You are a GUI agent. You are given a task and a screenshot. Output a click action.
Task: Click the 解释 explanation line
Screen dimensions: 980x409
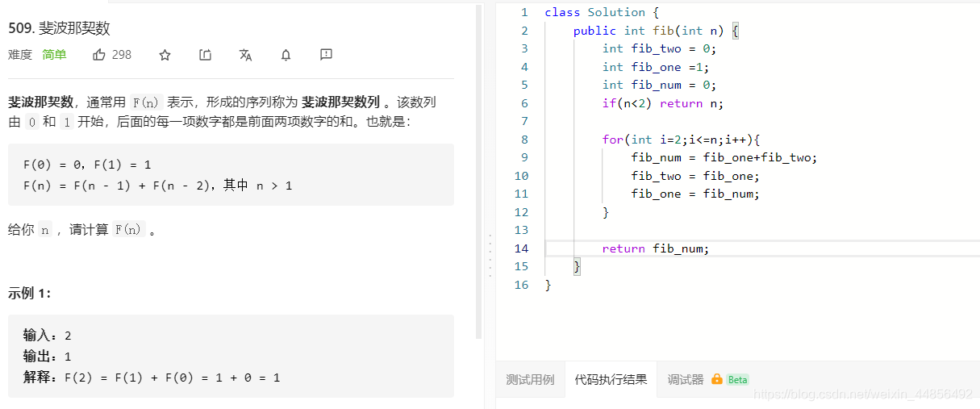tap(152, 378)
